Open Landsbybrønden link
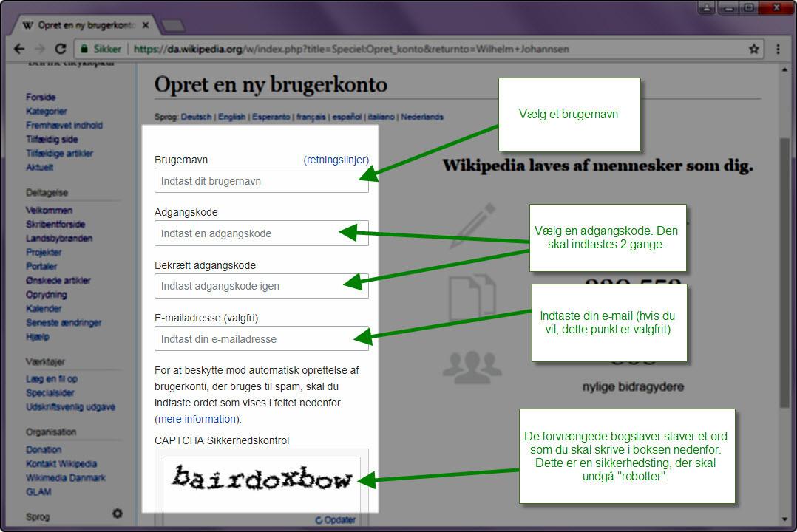This screenshot has height=532, width=797. tap(59, 239)
